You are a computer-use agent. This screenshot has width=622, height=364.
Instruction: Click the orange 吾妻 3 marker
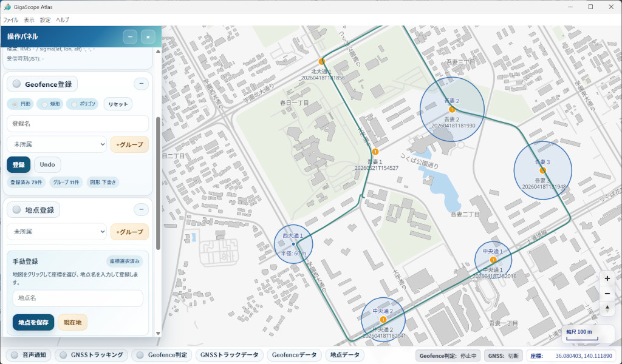click(542, 170)
